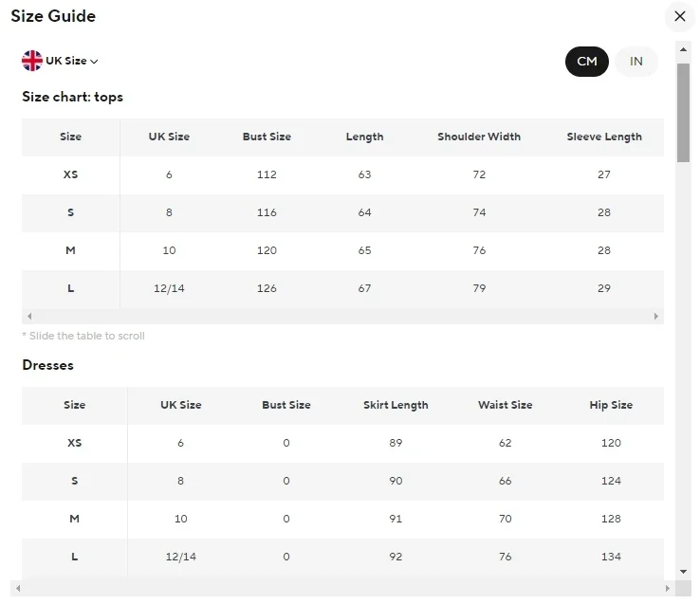Select the Bust Size column header in tops
Screen dimensions: 700x604
click(267, 137)
